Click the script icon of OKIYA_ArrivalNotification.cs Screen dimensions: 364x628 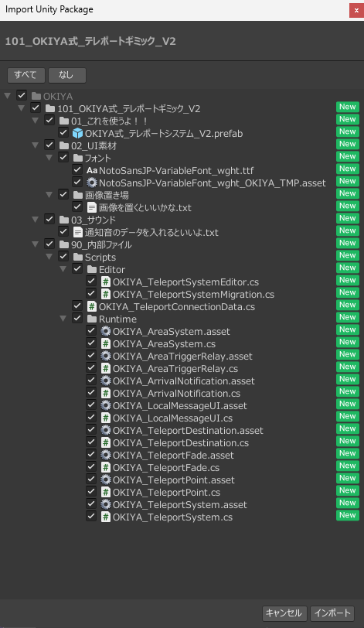pyautogui.click(x=105, y=394)
